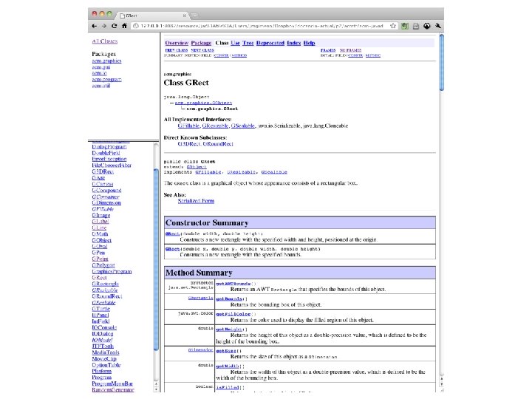Open the wrench settings menu icon
Viewport: 532px width, 399px height.
[438, 26]
